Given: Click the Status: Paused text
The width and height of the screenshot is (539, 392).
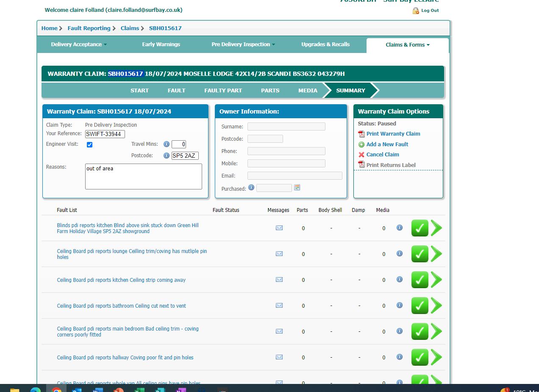Looking at the screenshot, I should tap(377, 124).
